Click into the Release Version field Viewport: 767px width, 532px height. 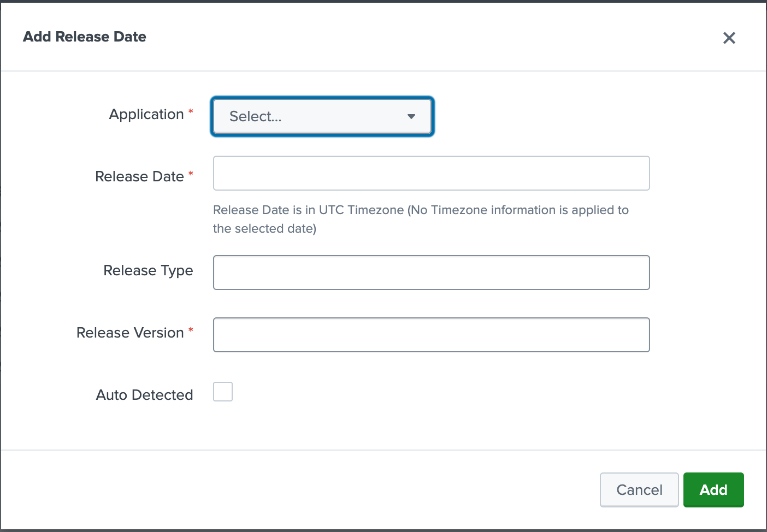(431, 335)
